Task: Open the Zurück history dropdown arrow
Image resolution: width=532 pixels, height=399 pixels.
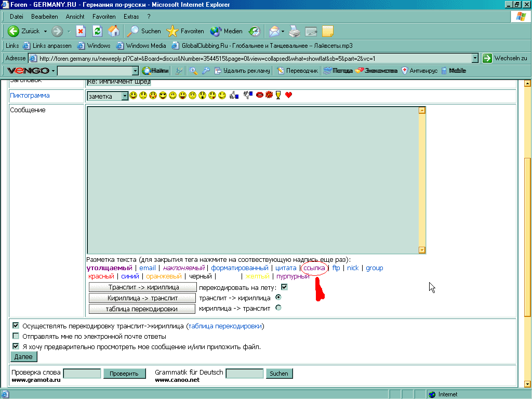Action: (x=46, y=31)
